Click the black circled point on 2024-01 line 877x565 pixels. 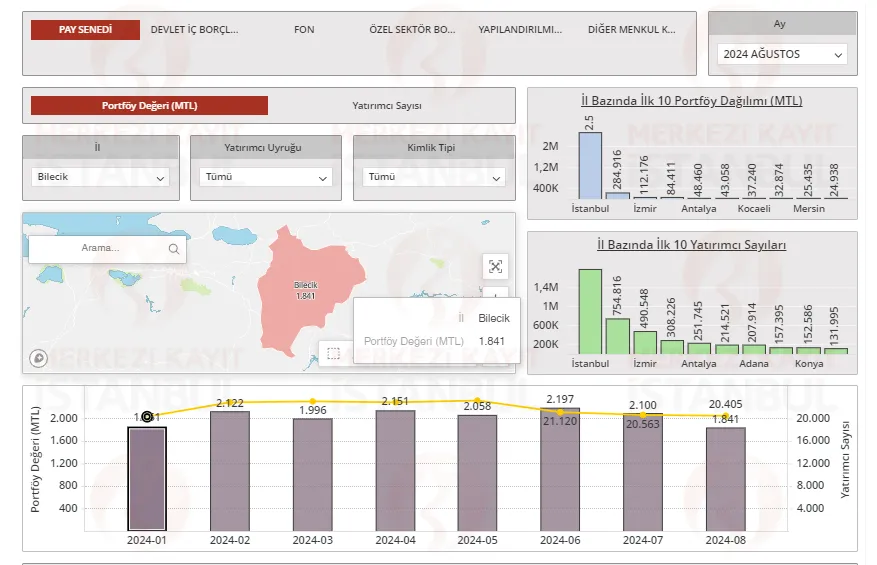pos(147,416)
